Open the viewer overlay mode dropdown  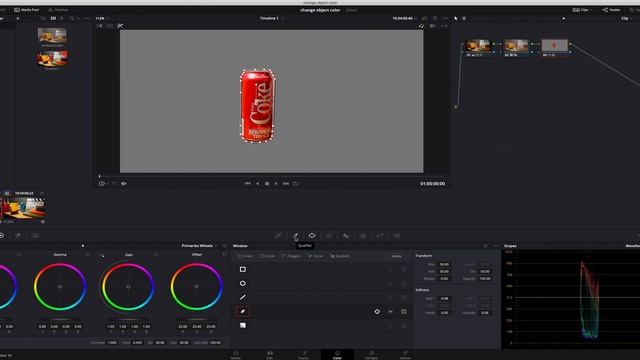click(103, 184)
